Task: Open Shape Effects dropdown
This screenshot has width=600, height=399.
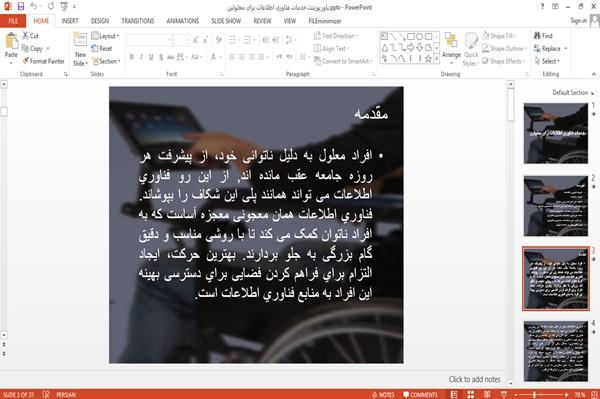Action: 504,61
